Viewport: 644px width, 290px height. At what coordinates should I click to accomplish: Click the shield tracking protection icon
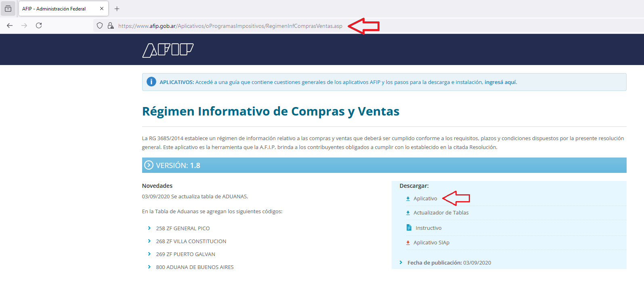[x=100, y=26]
